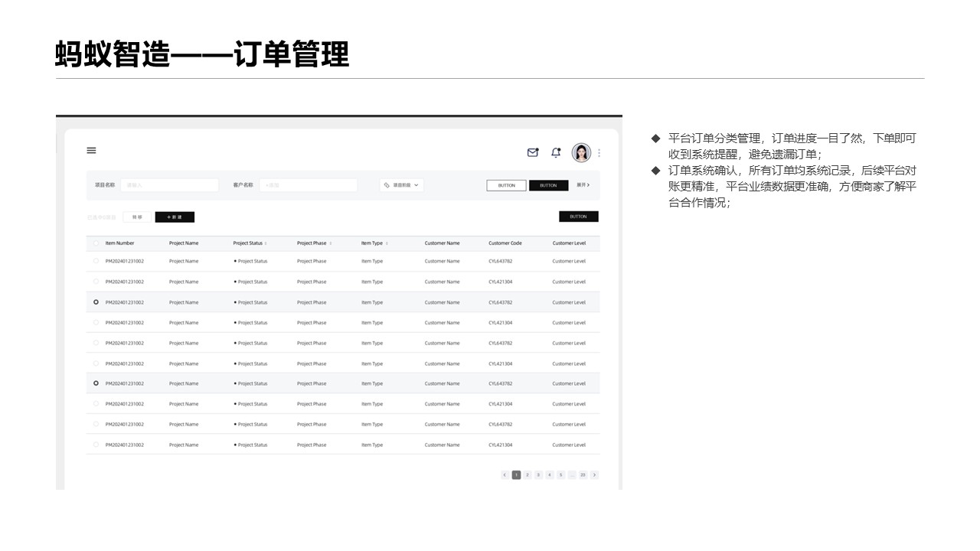980x551 pixels.
Task: Click the + 新建 button
Action: pos(175,217)
